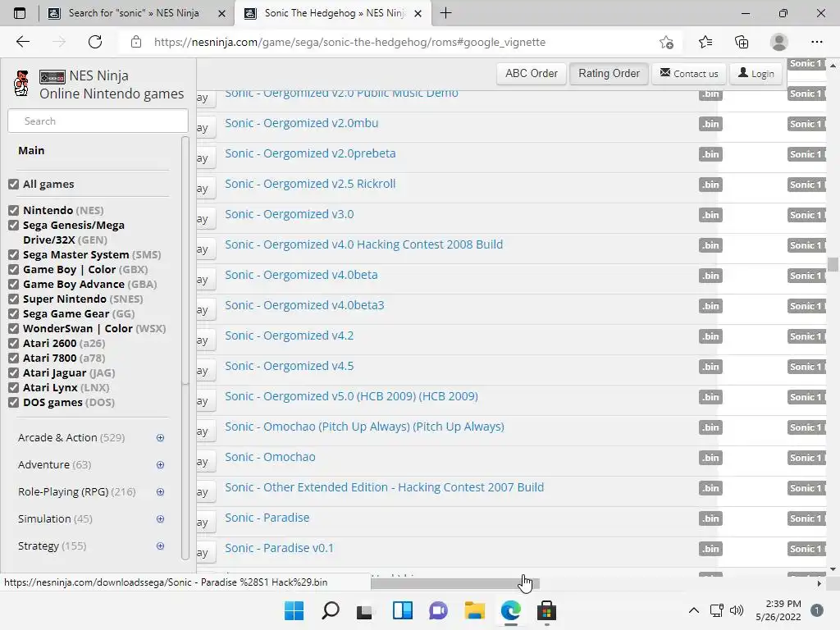Open Sonic - Oergomized v4.5 link
The image size is (840, 630).
pyautogui.click(x=290, y=366)
